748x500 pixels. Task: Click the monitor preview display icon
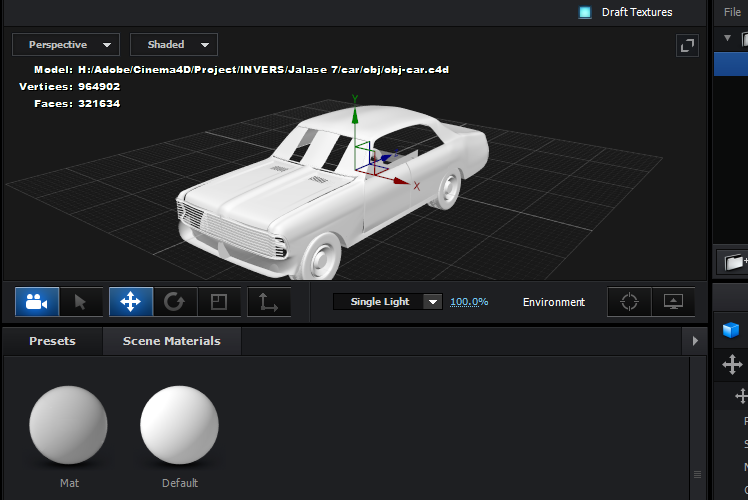point(673,302)
